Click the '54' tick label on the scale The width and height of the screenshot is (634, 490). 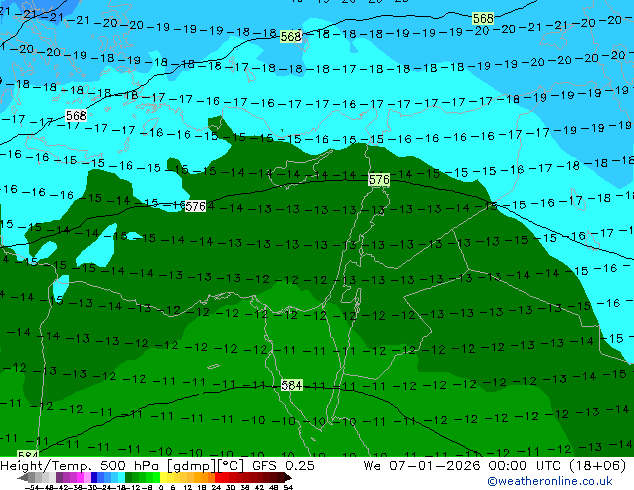pyautogui.click(x=288, y=488)
